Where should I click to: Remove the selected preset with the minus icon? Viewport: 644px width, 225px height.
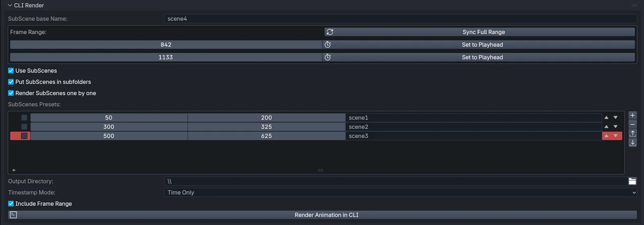click(632, 124)
